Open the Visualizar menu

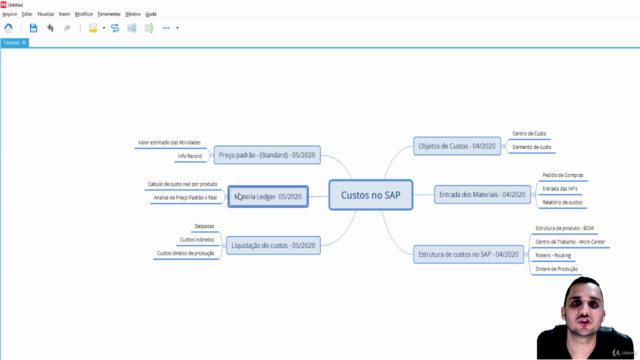point(45,14)
